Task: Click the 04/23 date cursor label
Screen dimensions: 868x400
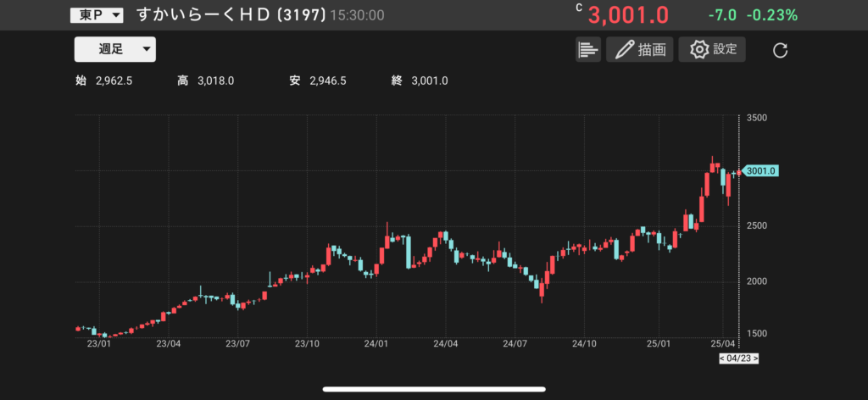Action: [737, 358]
